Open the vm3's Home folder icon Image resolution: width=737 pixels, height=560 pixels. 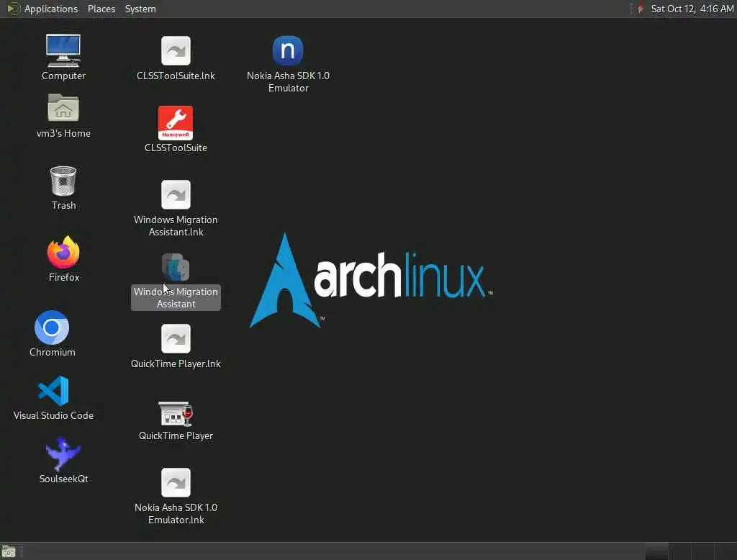(63, 108)
